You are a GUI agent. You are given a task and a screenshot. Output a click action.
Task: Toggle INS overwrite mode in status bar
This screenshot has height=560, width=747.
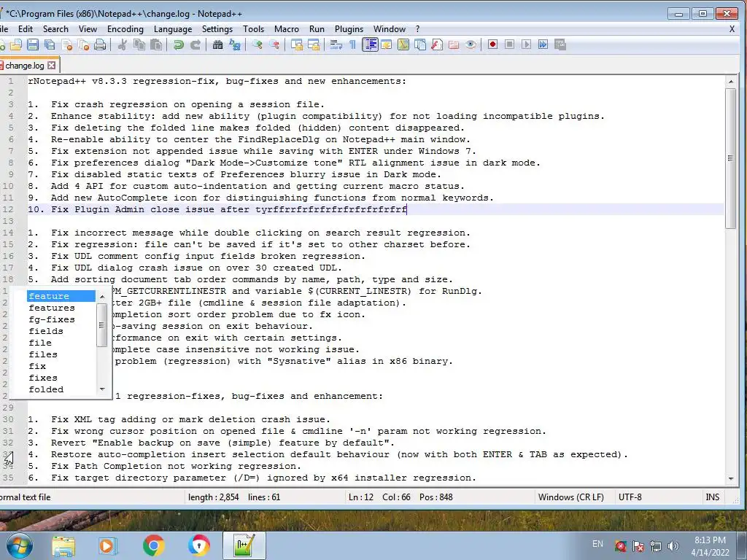point(713,497)
